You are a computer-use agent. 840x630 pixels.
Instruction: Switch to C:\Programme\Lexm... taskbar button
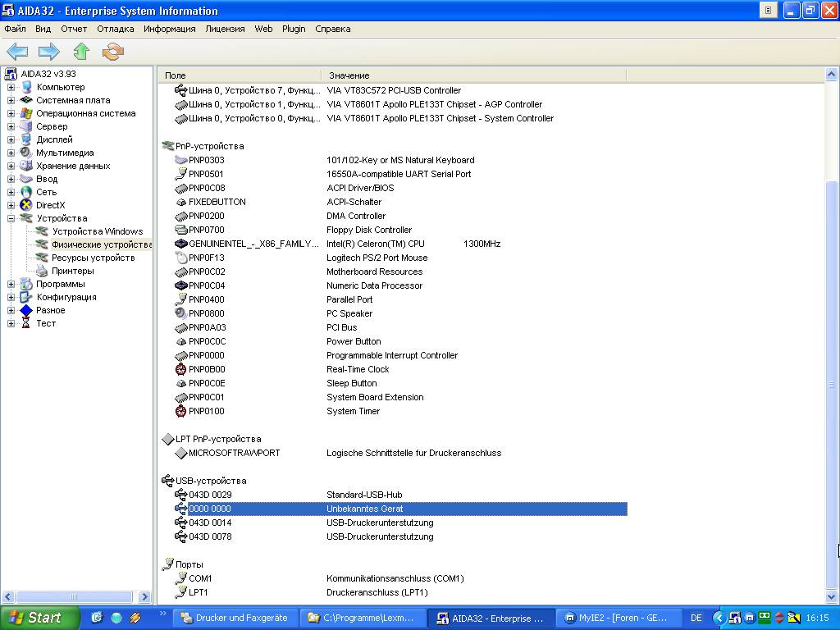(363, 618)
